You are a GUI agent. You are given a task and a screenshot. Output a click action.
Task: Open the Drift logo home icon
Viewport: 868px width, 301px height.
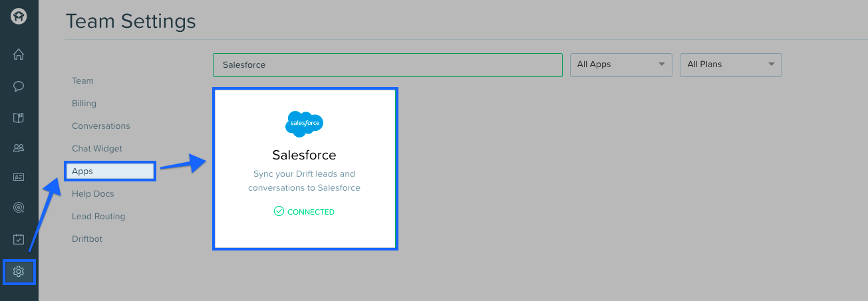pos(19,17)
